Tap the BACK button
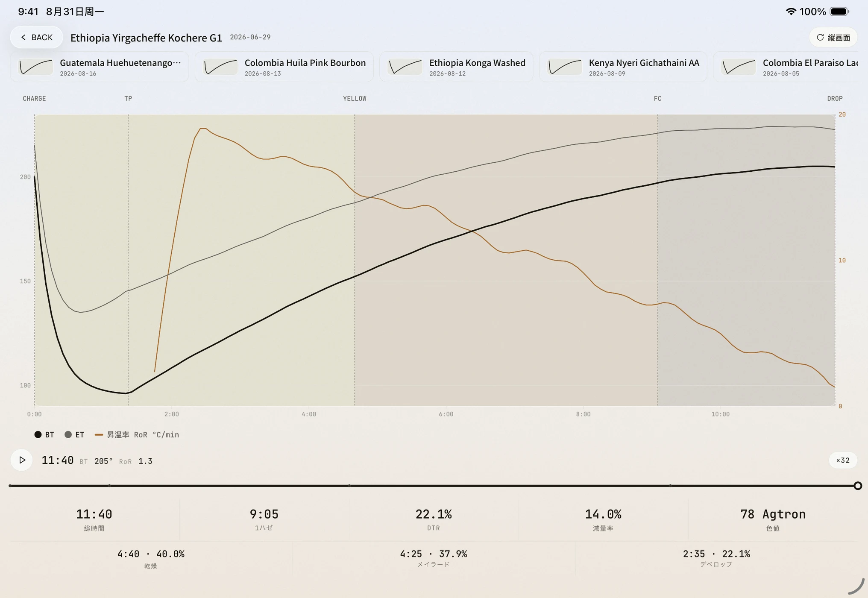The width and height of the screenshot is (868, 598). [x=37, y=37]
